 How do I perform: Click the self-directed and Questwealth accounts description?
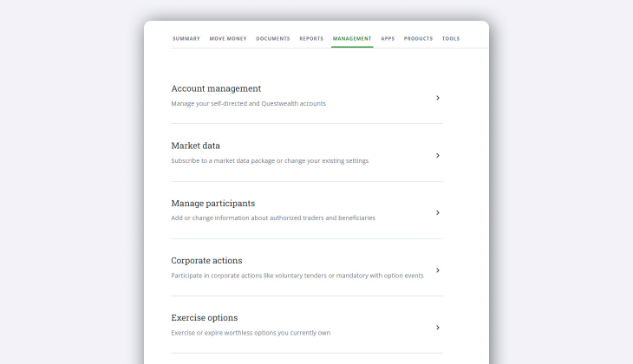coord(248,104)
